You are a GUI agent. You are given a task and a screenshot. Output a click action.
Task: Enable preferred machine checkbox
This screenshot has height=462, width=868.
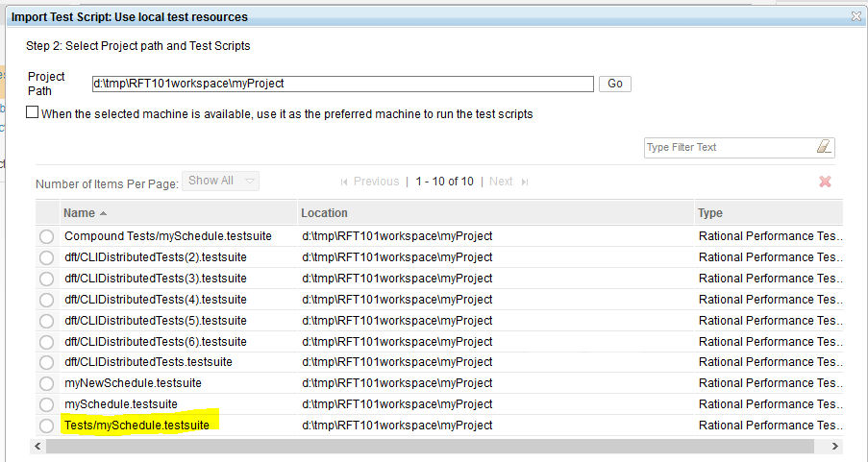pyautogui.click(x=32, y=112)
